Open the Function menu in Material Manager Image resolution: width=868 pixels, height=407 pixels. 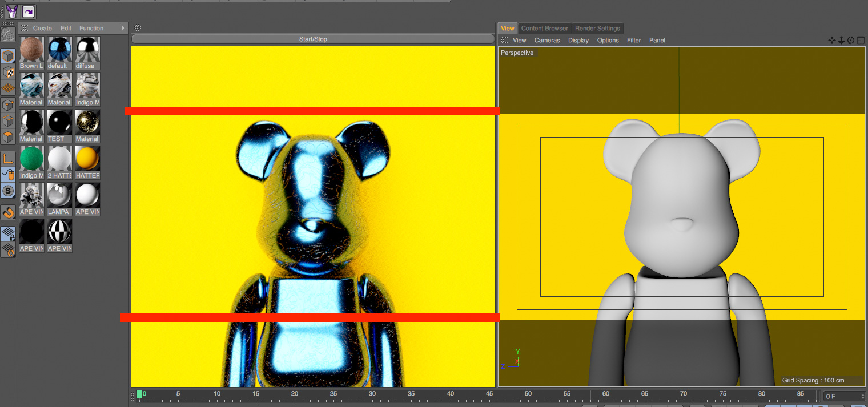tap(91, 28)
